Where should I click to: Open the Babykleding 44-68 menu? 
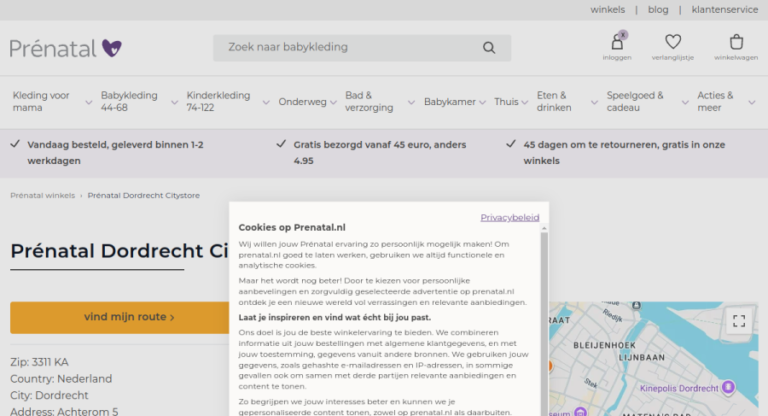point(129,101)
